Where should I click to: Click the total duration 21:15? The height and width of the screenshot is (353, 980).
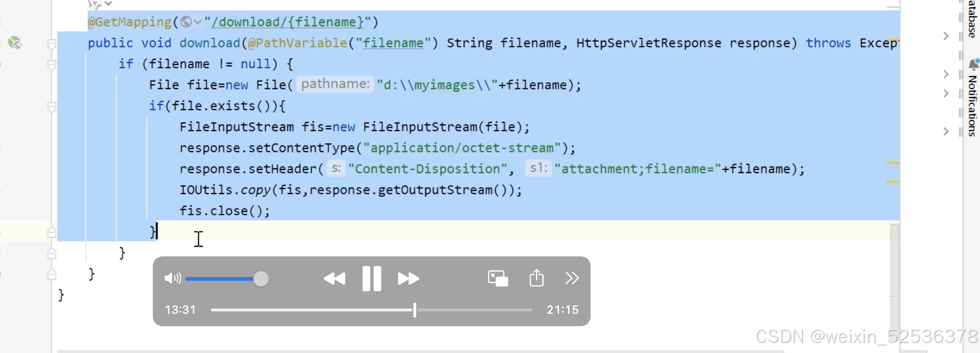(x=563, y=310)
